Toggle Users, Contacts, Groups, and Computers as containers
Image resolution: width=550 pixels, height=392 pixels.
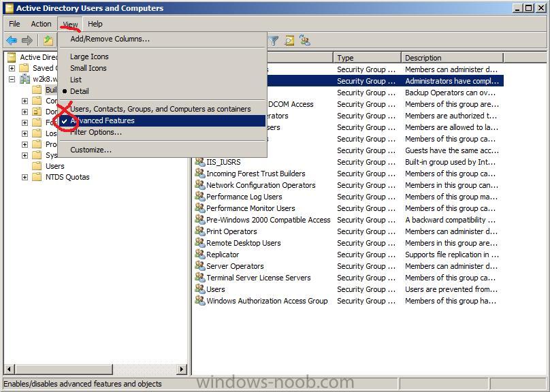click(x=161, y=109)
